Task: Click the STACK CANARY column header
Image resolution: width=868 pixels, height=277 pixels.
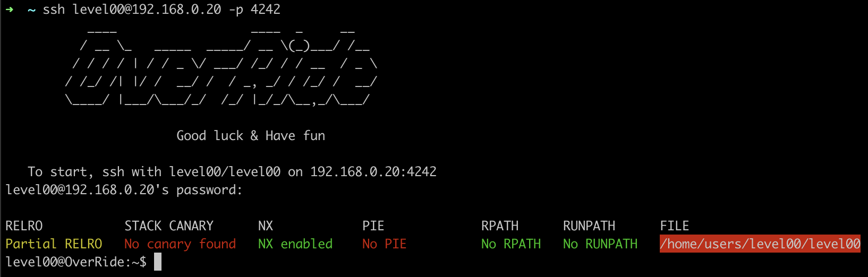Action: tap(169, 226)
